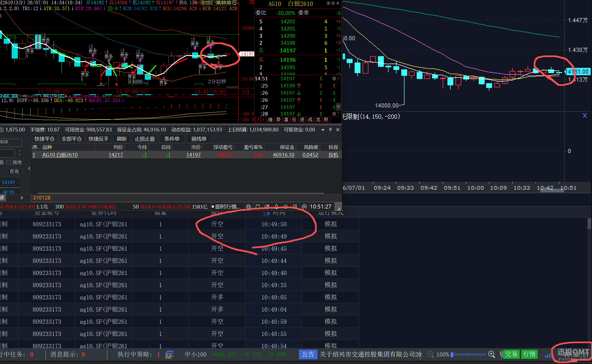Click the zoom-in magnifier in bottom bar
Screen dimensions: 592x364
(x=491, y=354)
